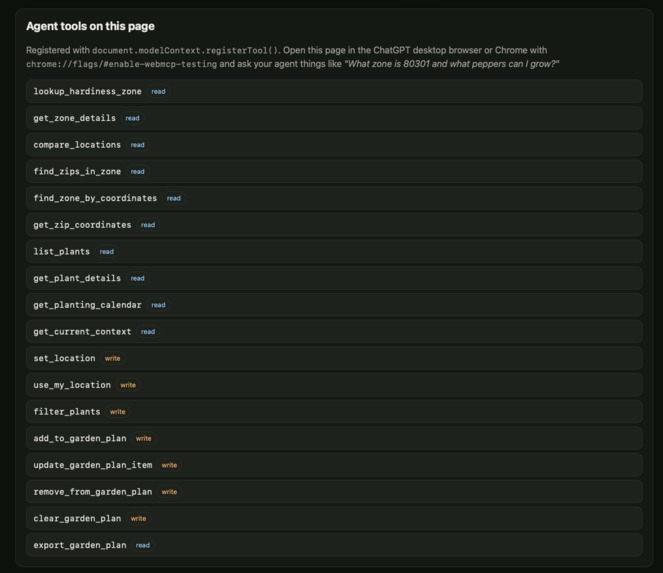
Task: Click the get_zip_coordinates tool name
Action: coord(82,225)
